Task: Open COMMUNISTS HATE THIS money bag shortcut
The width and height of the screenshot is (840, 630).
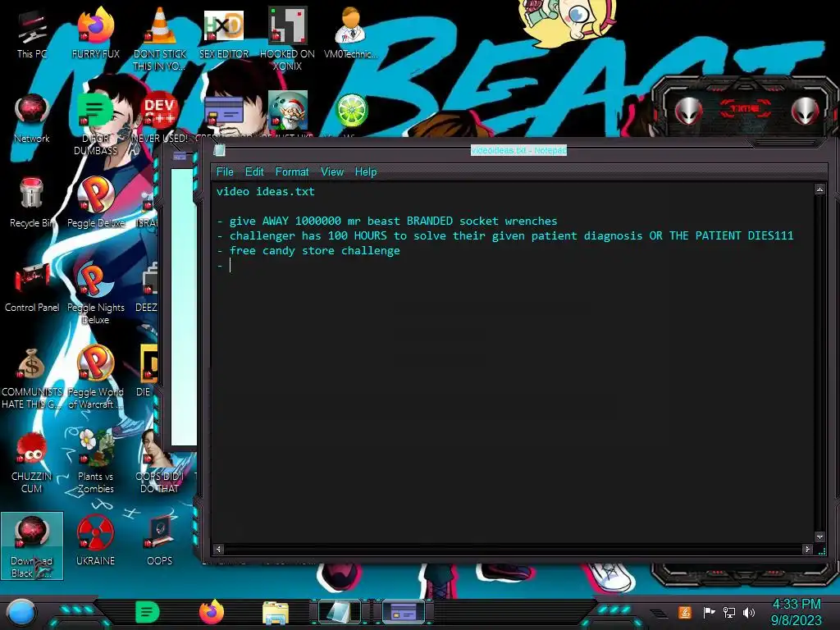Action: pyautogui.click(x=32, y=377)
